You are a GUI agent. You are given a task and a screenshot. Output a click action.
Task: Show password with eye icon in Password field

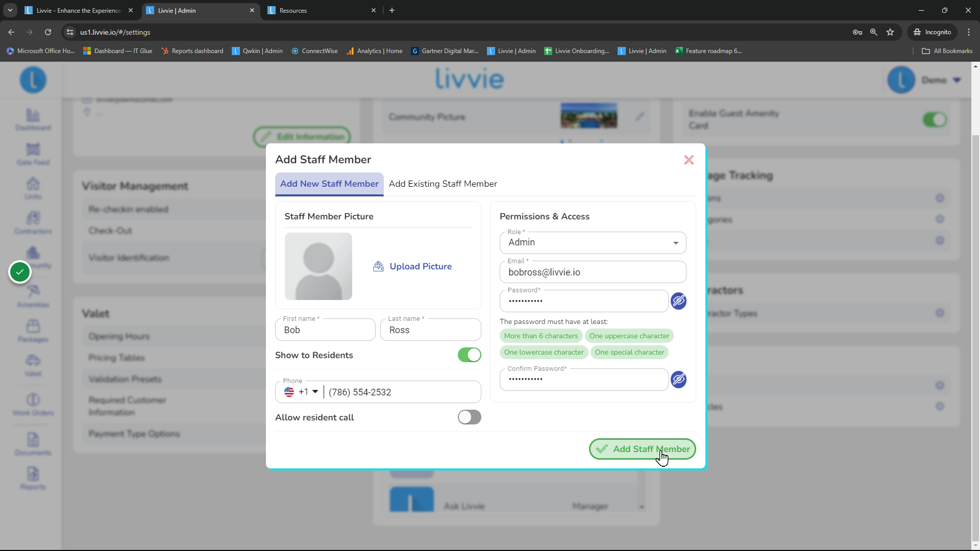coord(678,301)
